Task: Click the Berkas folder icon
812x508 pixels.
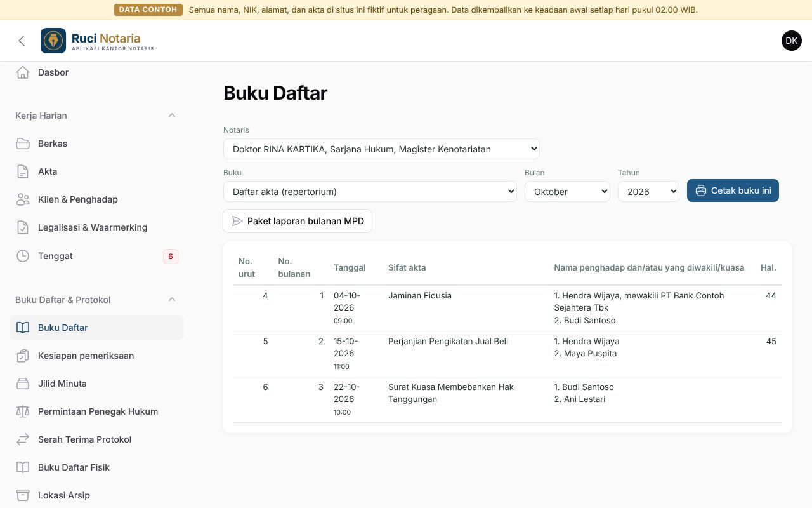Action: coord(23,144)
